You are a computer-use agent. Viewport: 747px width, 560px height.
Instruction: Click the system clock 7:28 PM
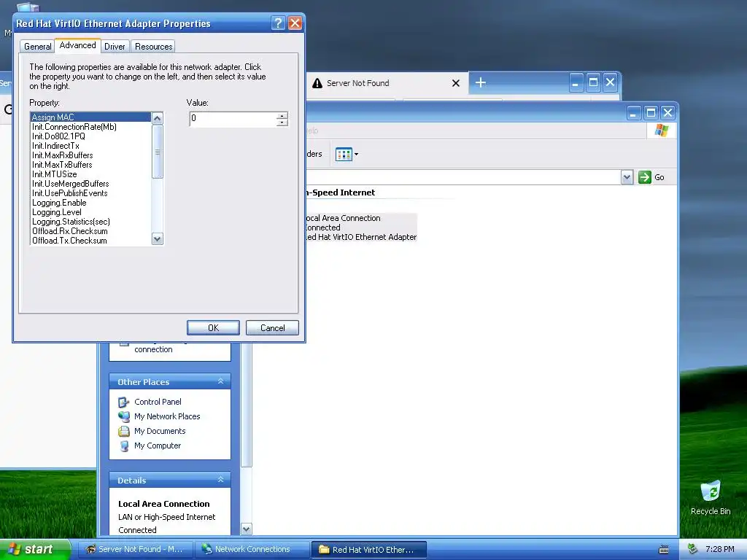(x=719, y=550)
